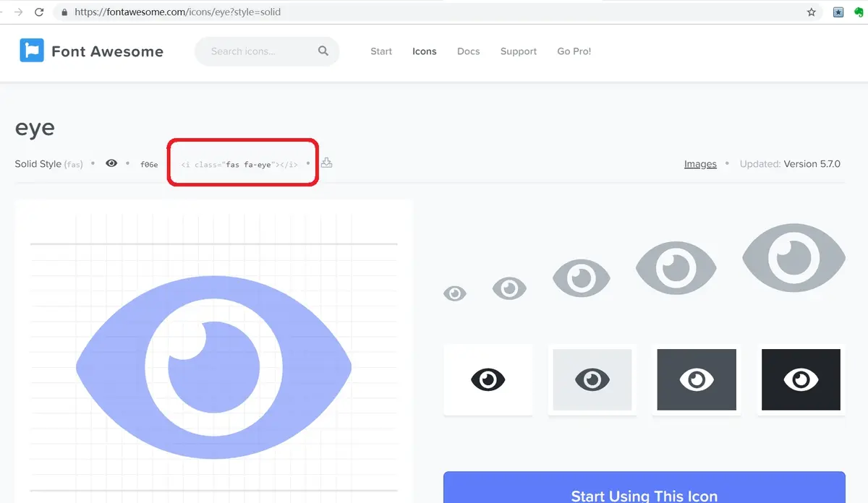Click Version 5.7.0 updated text
The height and width of the screenshot is (503, 868).
(790, 164)
